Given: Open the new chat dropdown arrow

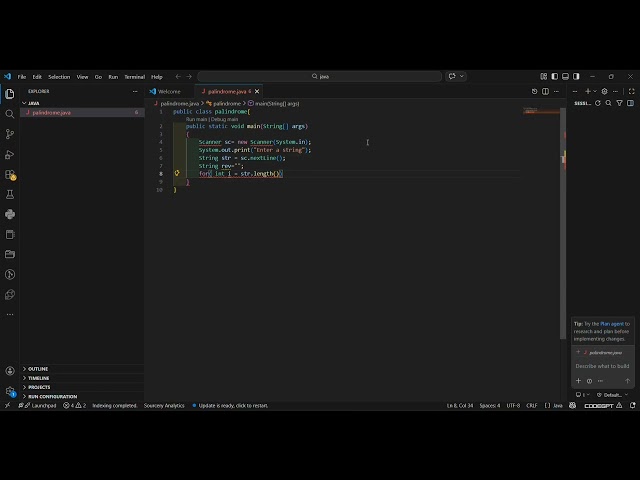Looking at the screenshot, I should click(595, 91).
